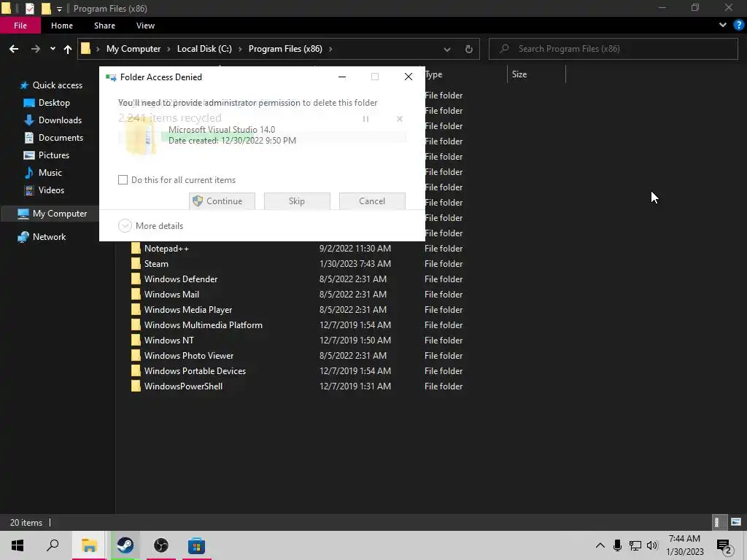Open Steam from the taskbar
Image resolution: width=747 pixels, height=560 pixels.
125,545
